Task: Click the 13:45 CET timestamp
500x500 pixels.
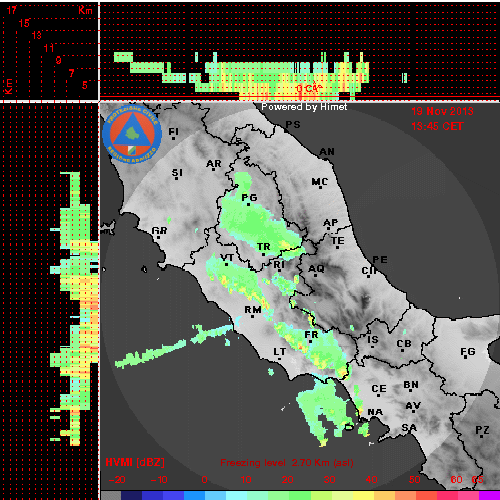Action: coord(437,126)
